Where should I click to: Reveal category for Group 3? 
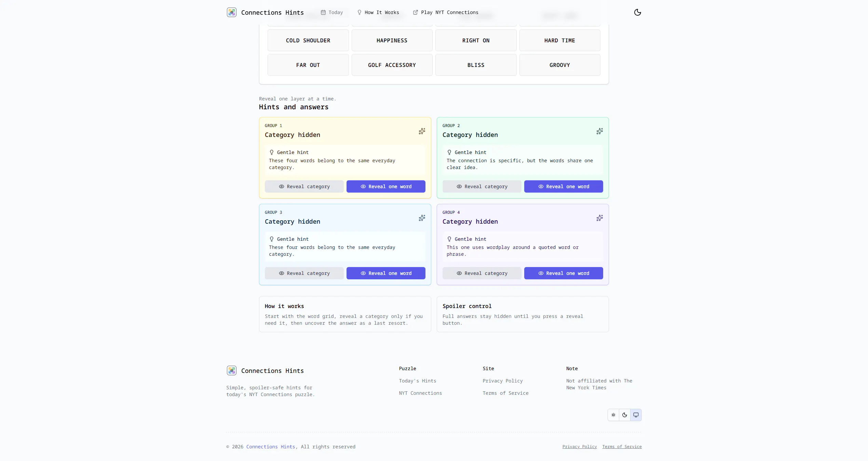pos(304,273)
